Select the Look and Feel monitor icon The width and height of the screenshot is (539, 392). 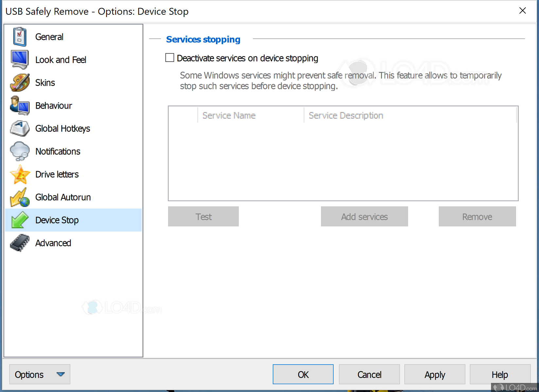[x=20, y=60]
